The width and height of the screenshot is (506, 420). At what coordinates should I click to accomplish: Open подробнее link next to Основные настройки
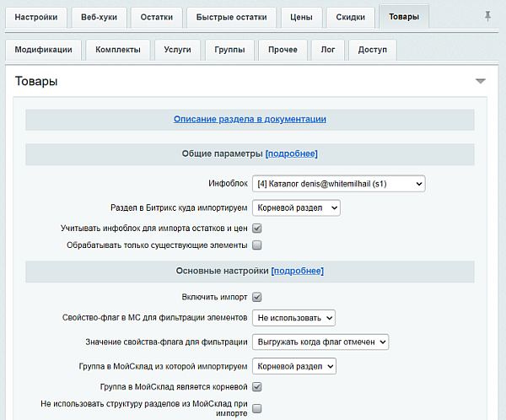coord(297,272)
